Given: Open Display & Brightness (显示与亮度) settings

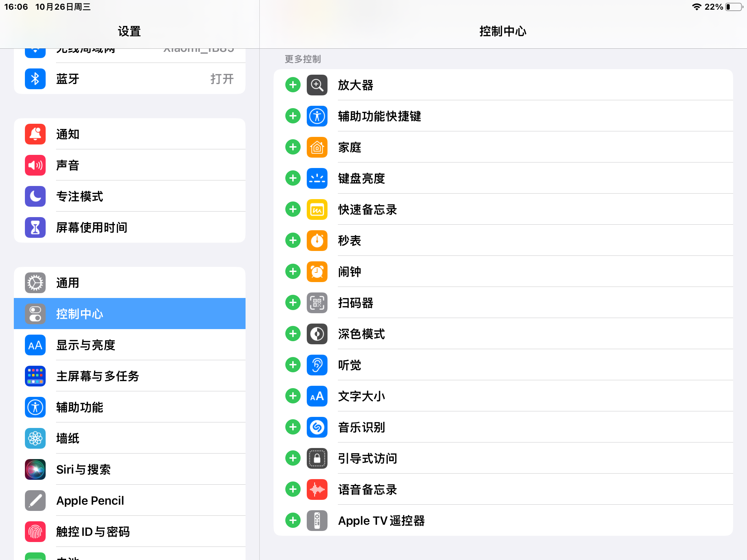Looking at the screenshot, I should pos(130,345).
